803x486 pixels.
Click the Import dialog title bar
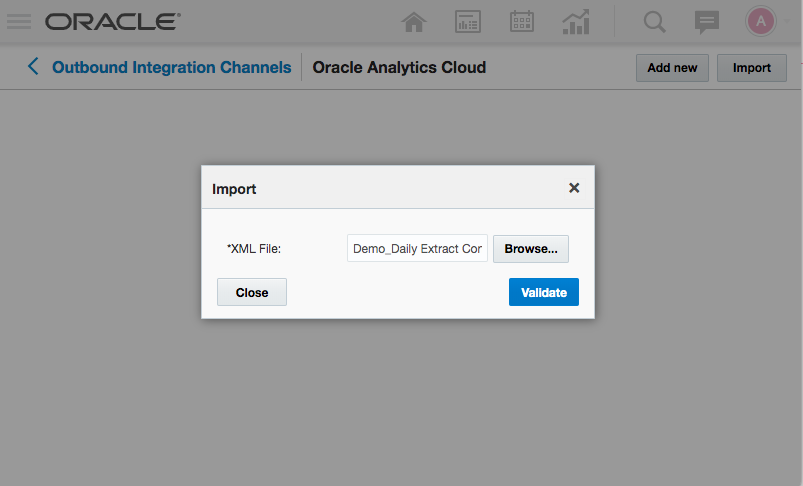tap(380, 188)
